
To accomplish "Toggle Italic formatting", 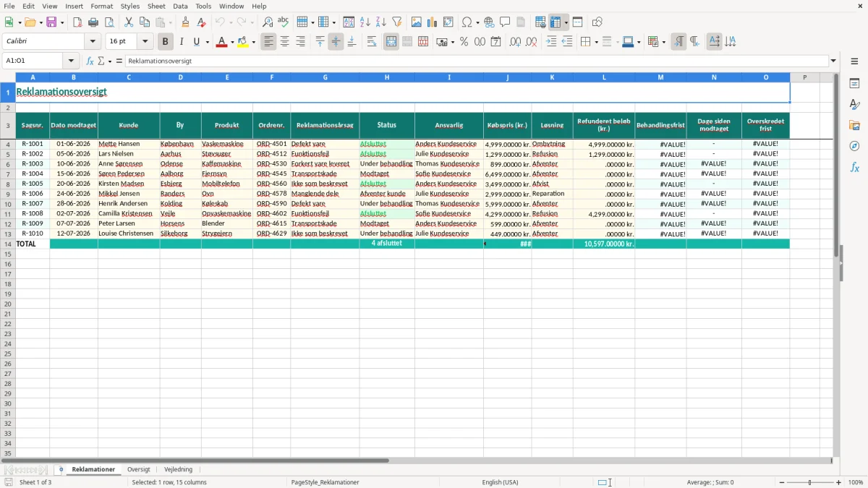I will coord(181,42).
